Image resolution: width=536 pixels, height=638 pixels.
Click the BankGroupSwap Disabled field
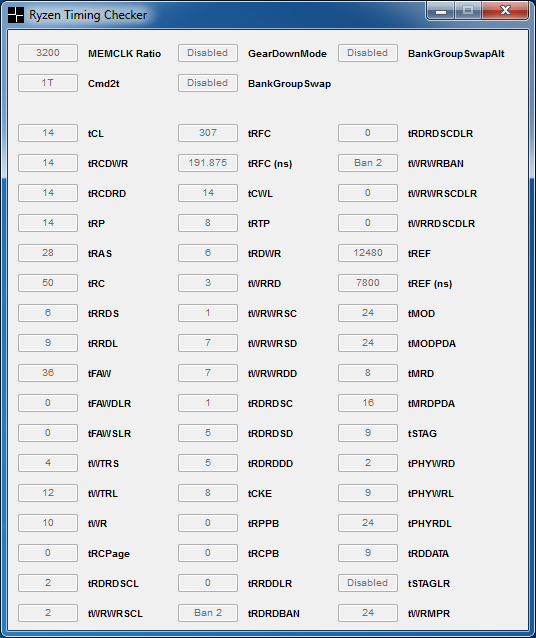coord(208,83)
